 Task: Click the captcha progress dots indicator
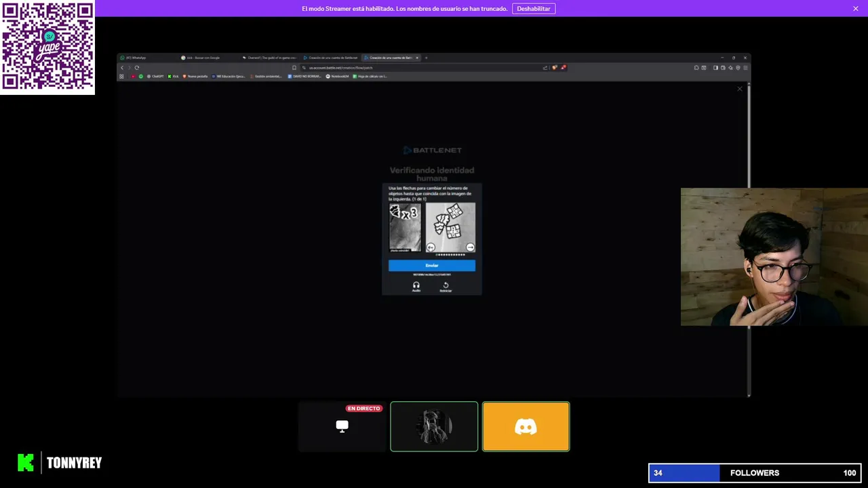(451, 255)
